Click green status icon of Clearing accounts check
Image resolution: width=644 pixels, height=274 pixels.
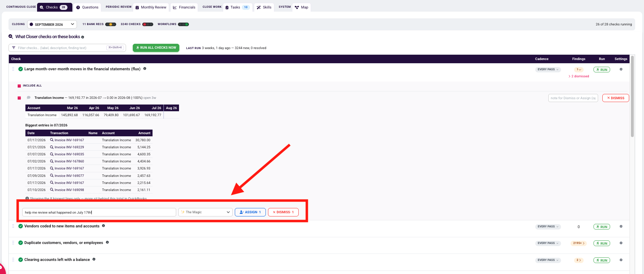point(20,260)
